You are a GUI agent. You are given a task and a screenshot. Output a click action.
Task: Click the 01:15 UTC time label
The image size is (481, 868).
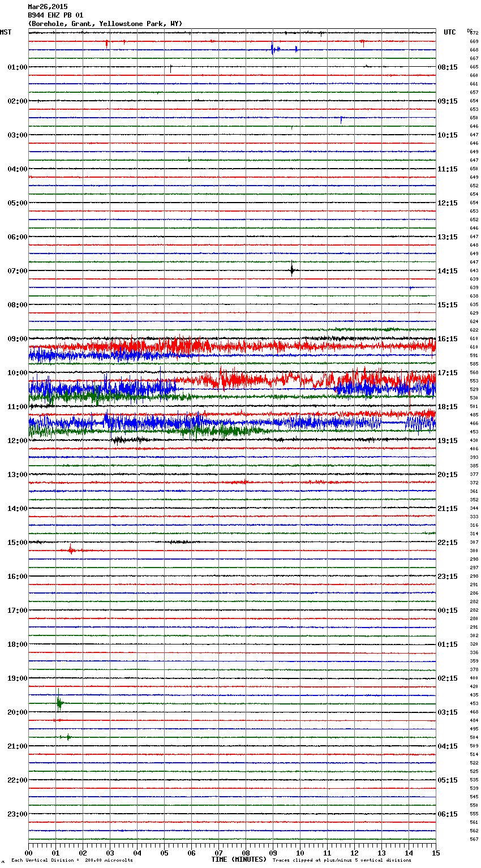click(x=448, y=644)
